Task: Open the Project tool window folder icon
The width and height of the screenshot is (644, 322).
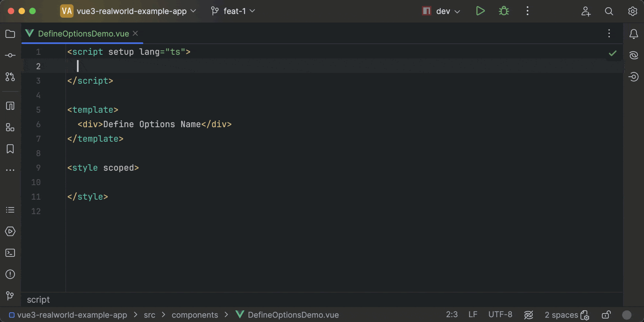Action: (10, 34)
